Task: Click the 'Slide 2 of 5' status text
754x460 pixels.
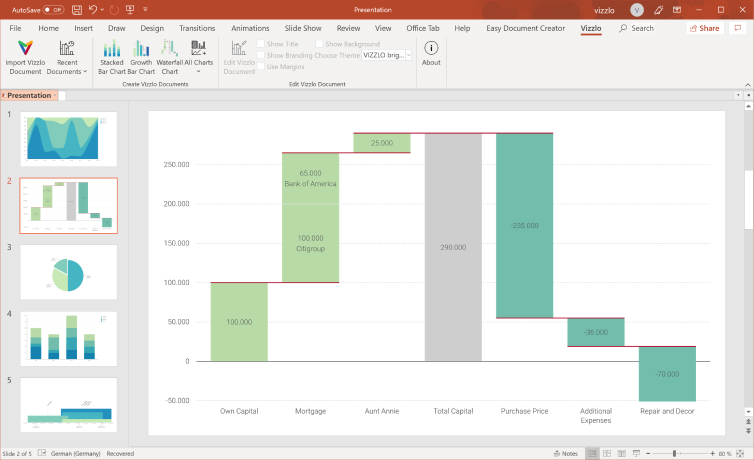Action: coord(17,453)
